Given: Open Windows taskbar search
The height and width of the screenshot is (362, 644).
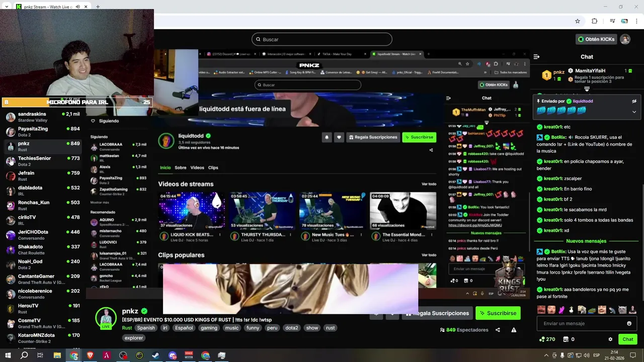Looking at the screenshot, I should (24, 355).
